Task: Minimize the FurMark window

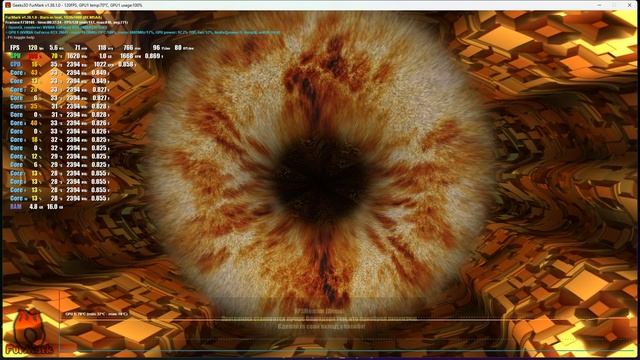Action: (599, 5)
